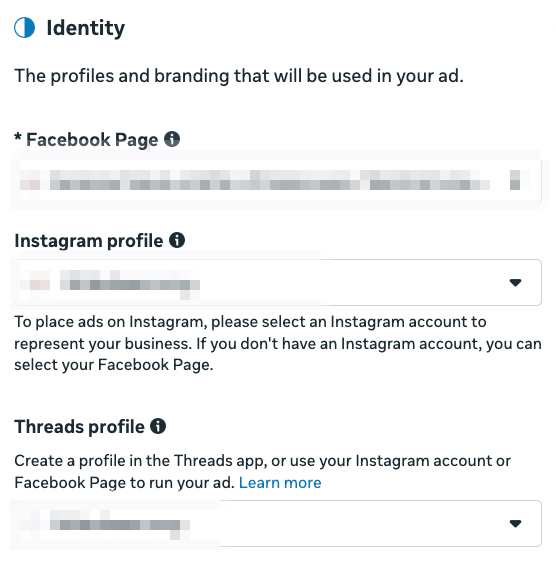The image size is (556, 572).
Task: Open the Instagram profile info tooltip icon
Action: [x=177, y=240]
